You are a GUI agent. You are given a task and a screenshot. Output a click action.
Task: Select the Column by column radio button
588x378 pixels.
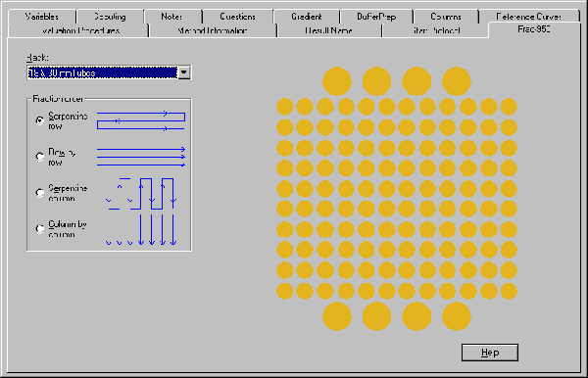(x=40, y=228)
